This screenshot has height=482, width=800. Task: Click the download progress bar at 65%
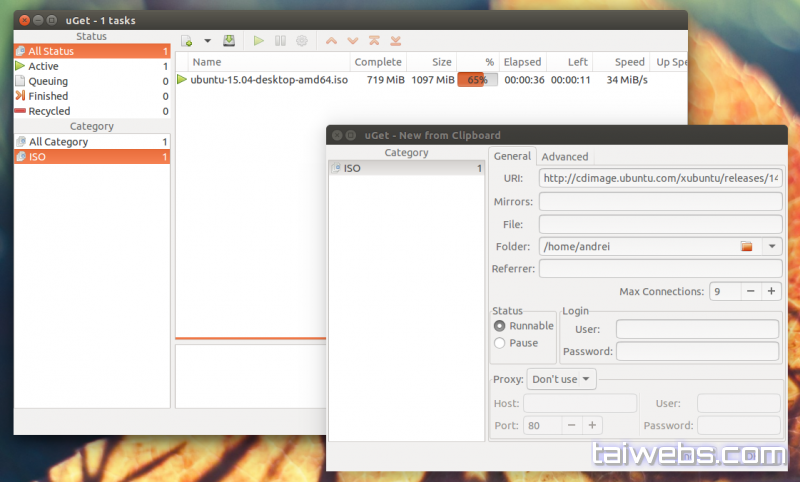tap(477, 79)
